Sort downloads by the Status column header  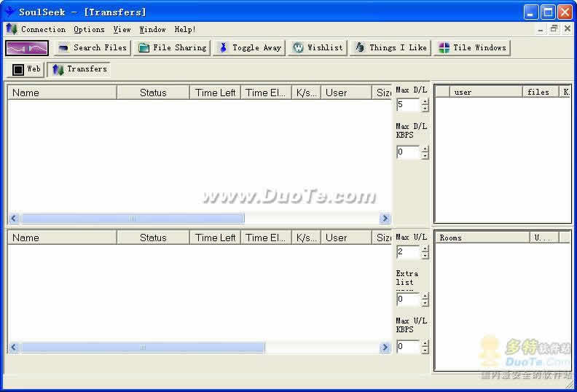(153, 93)
